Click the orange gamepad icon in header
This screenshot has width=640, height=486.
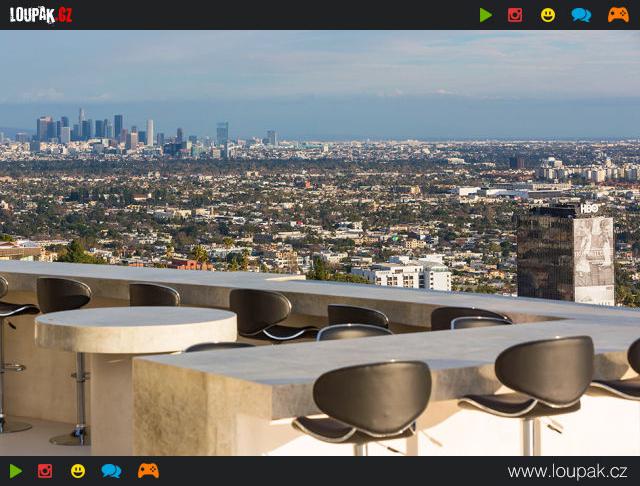coord(618,15)
